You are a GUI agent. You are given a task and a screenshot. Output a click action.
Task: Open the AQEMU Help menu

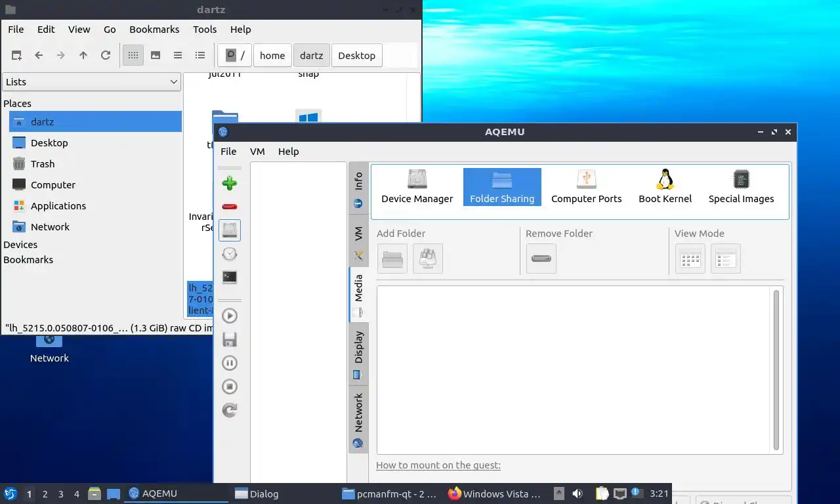click(x=288, y=151)
